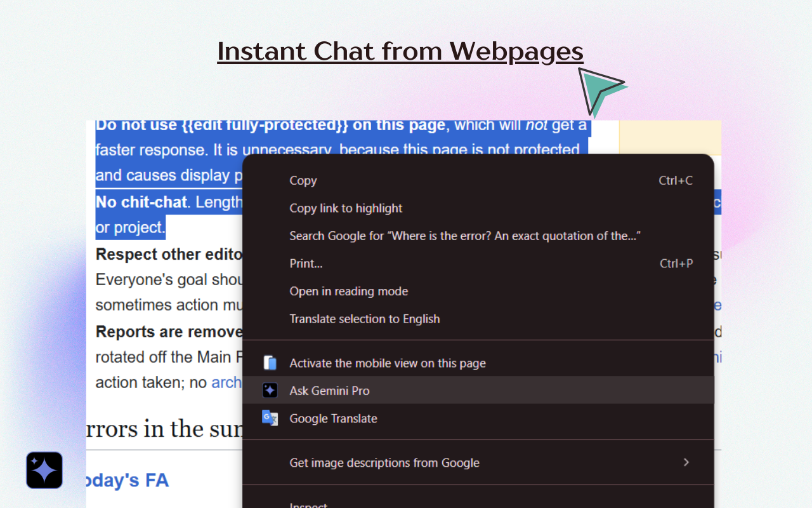The image size is (812, 508).
Task: Open Google Translate from the menu
Action: 333,418
